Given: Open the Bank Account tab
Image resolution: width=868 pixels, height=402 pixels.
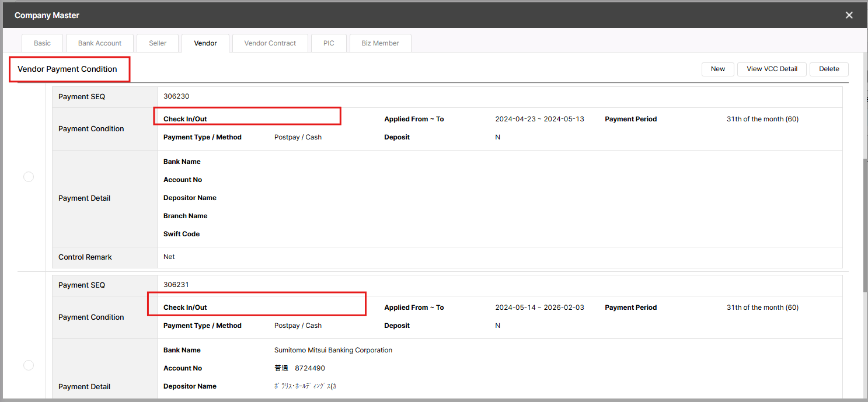Looking at the screenshot, I should click(x=100, y=43).
